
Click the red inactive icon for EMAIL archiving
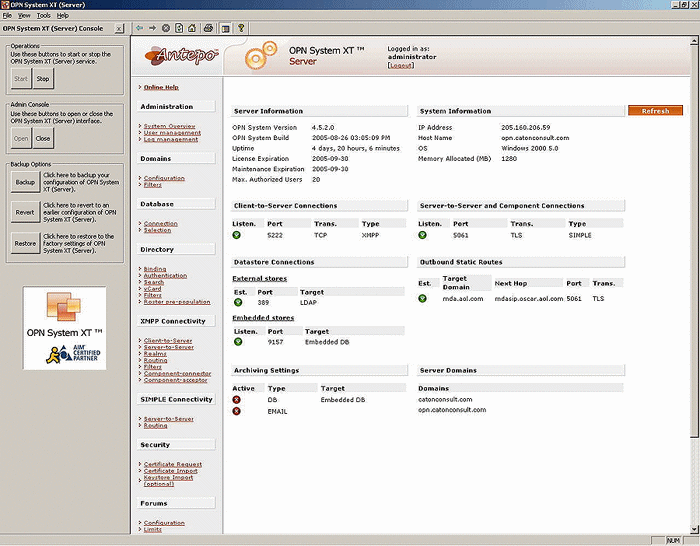point(237,411)
